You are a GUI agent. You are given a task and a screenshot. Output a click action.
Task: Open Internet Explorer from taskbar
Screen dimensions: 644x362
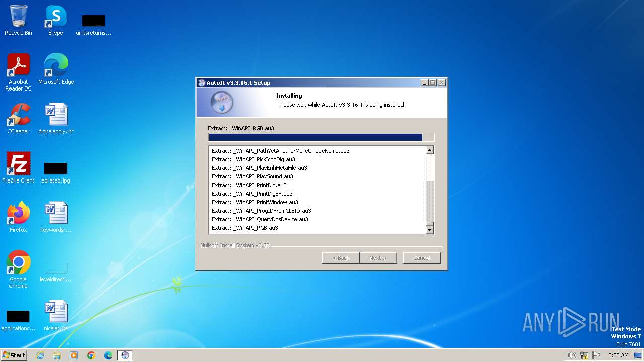(x=40, y=355)
